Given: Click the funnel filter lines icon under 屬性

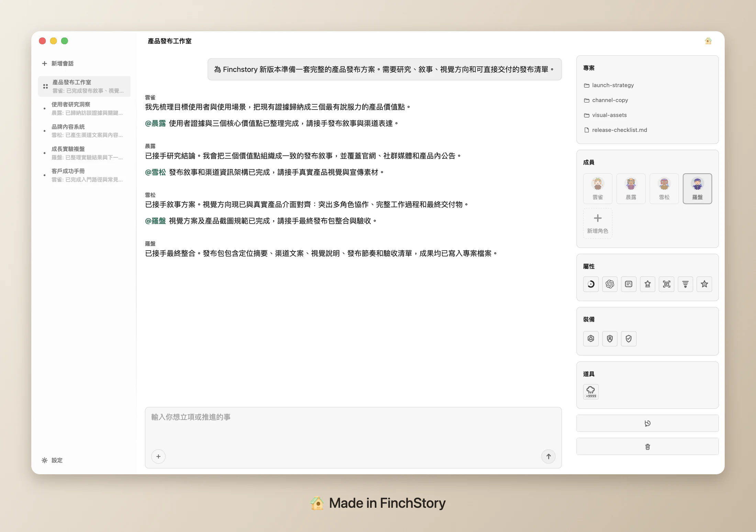Looking at the screenshot, I should [685, 284].
